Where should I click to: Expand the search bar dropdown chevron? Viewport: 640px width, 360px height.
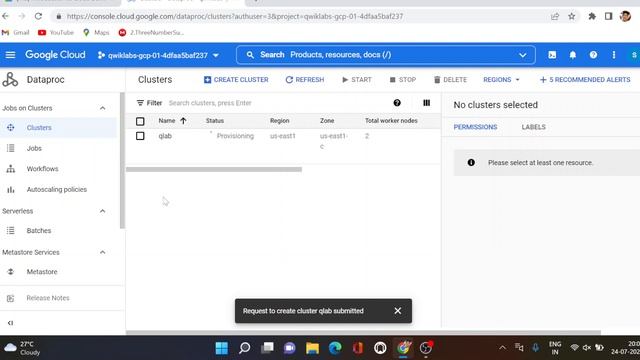click(x=522, y=55)
